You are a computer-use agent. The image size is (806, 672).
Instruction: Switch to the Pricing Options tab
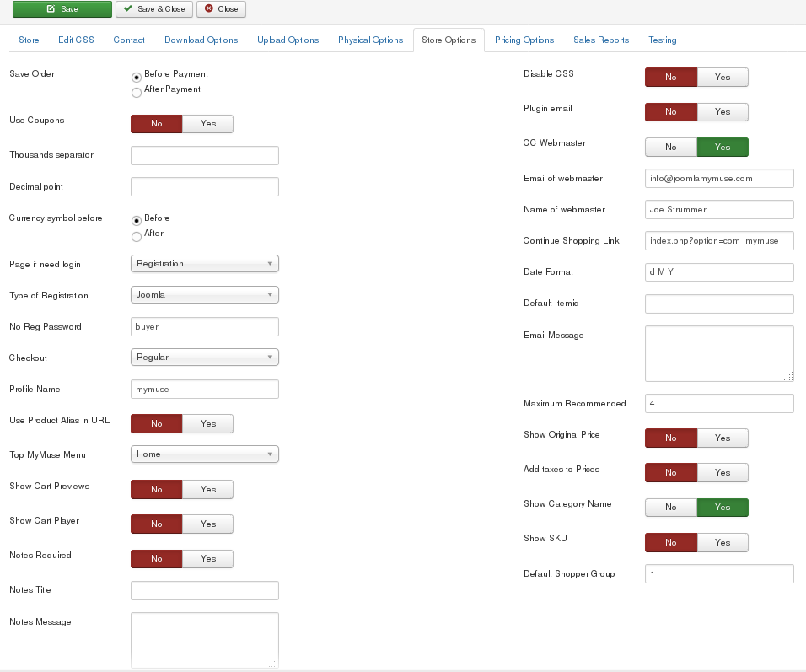pos(524,40)
